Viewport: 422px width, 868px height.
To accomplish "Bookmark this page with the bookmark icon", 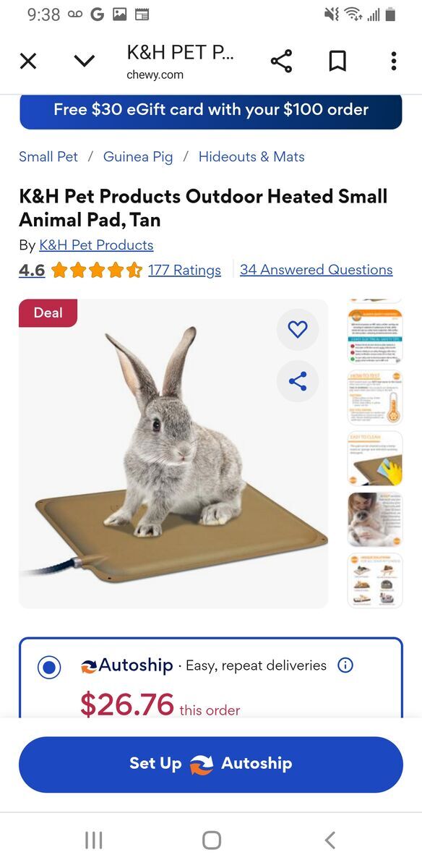I will coord(337,61).
